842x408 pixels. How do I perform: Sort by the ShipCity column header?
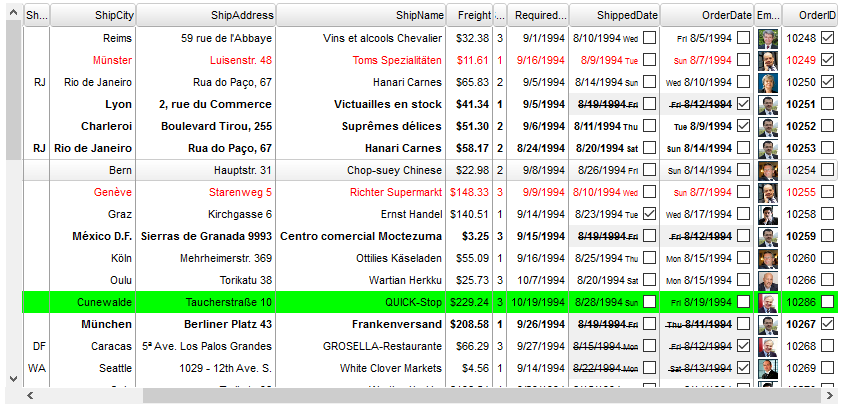pyautogui.click(x=93, y=15)
